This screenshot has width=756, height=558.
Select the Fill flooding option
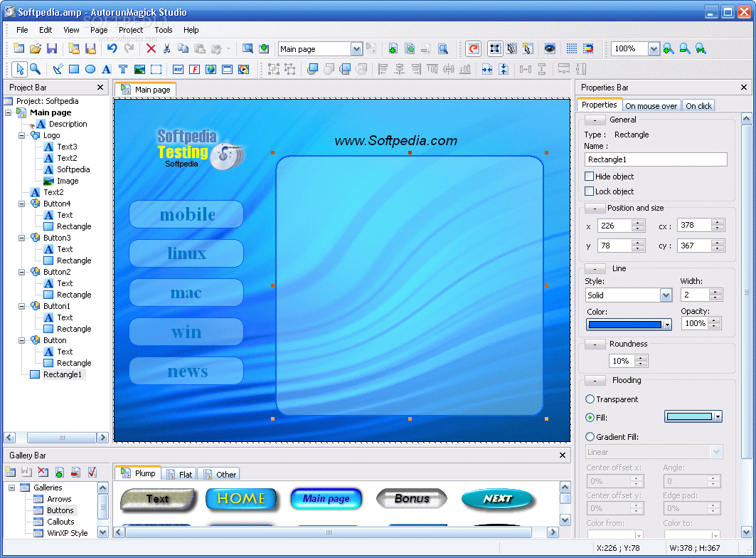click(590, 418)
